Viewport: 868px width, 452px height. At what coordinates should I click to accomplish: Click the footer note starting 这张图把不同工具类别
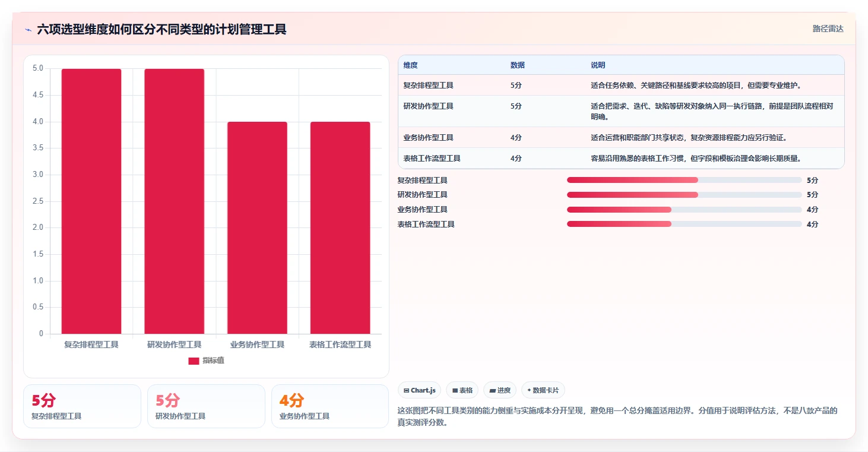(x=617, y=417)
